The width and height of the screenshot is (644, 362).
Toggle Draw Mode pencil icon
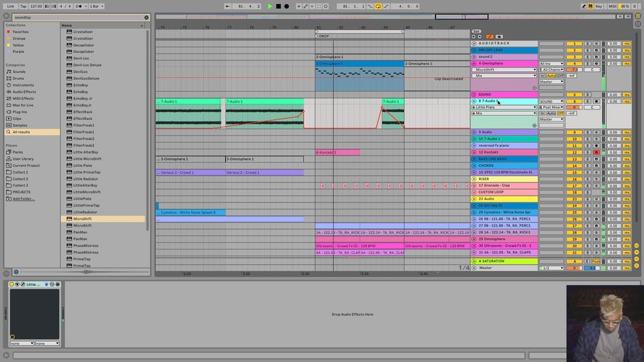584,6
